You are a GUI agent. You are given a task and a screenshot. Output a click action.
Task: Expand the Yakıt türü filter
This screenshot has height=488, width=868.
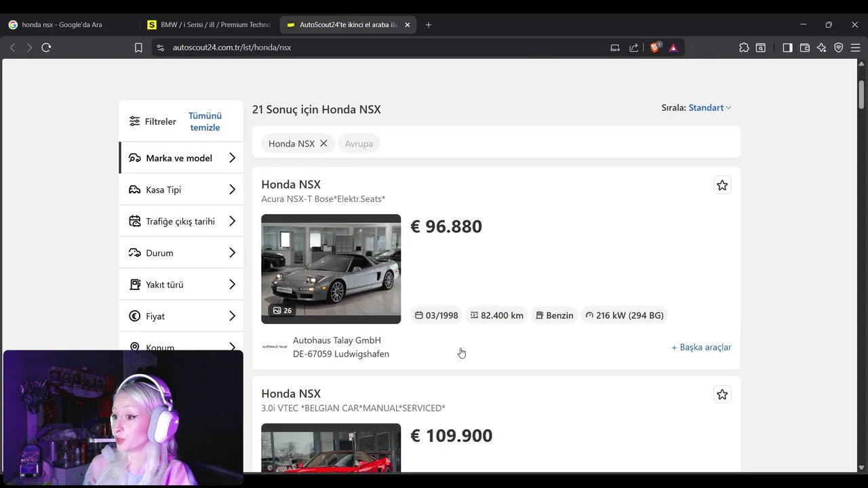(181, 285)
